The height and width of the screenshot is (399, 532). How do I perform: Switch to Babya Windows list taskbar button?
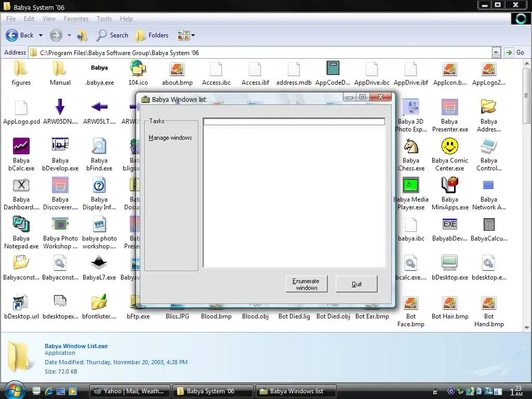coord(296,391)
